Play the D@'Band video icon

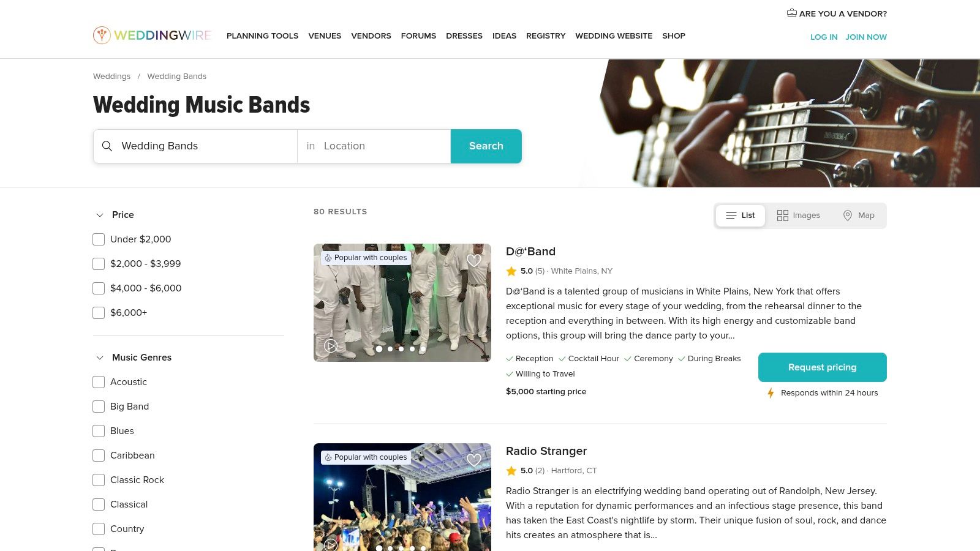331,346
